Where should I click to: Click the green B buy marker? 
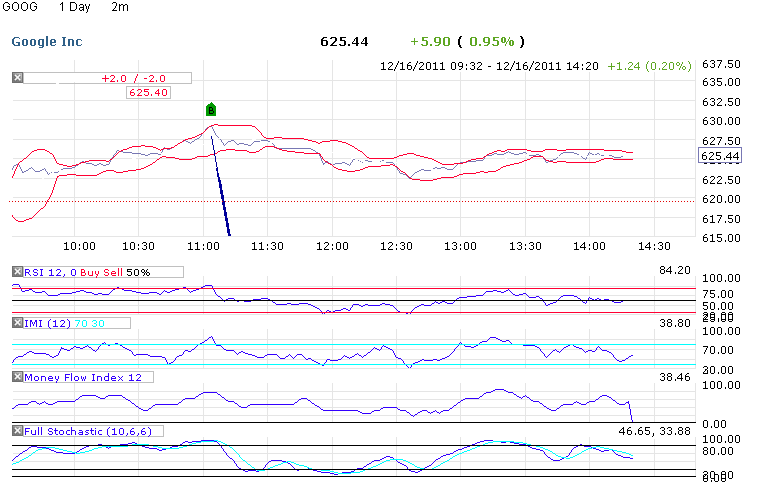211,109
